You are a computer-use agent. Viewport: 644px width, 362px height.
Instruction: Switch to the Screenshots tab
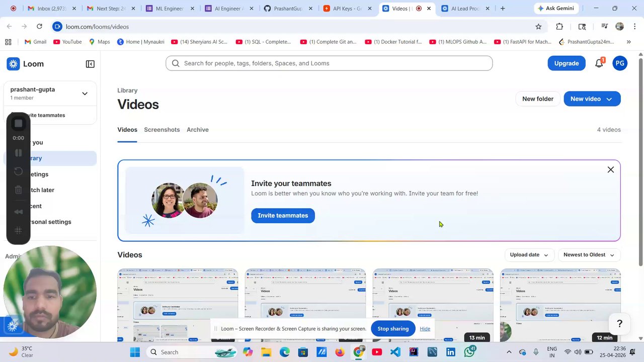coord(162,130)
